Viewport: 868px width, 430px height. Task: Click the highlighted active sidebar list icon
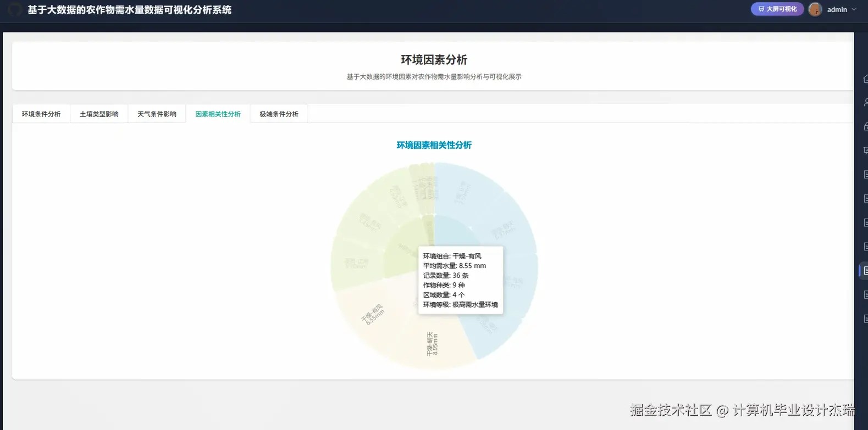click(865, 271)
